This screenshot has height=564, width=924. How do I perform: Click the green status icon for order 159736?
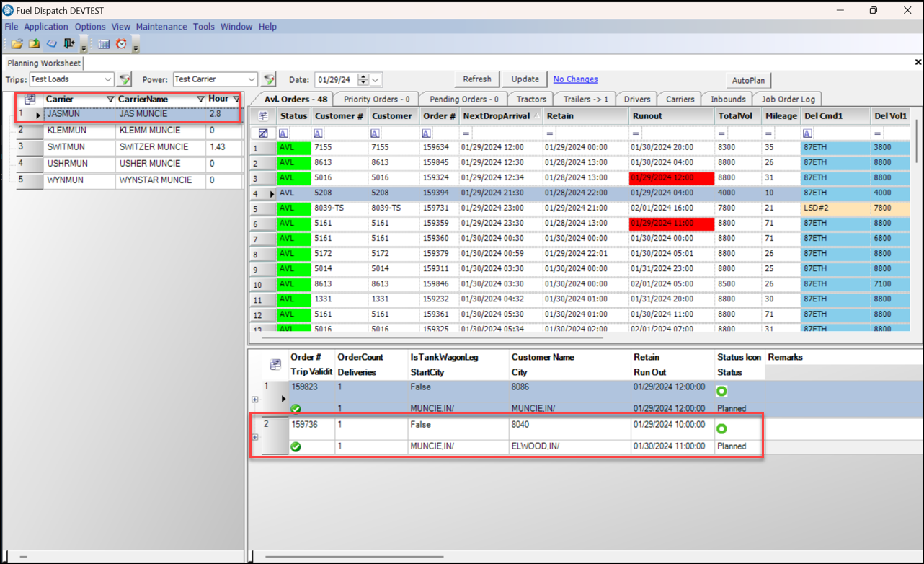pyautogui.click(x=721, y=428)
